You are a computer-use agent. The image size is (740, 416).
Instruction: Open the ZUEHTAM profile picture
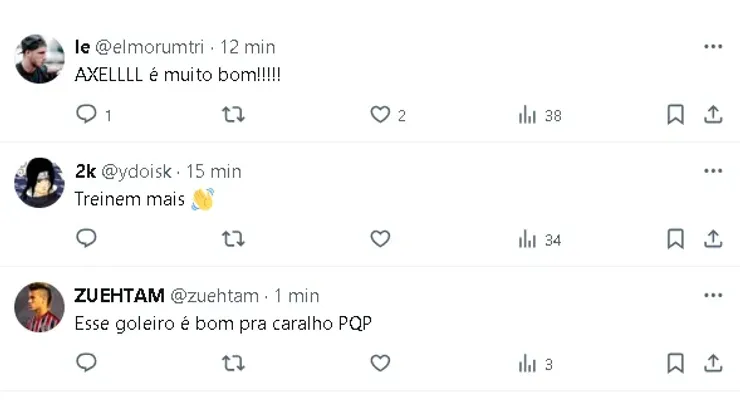40,307
